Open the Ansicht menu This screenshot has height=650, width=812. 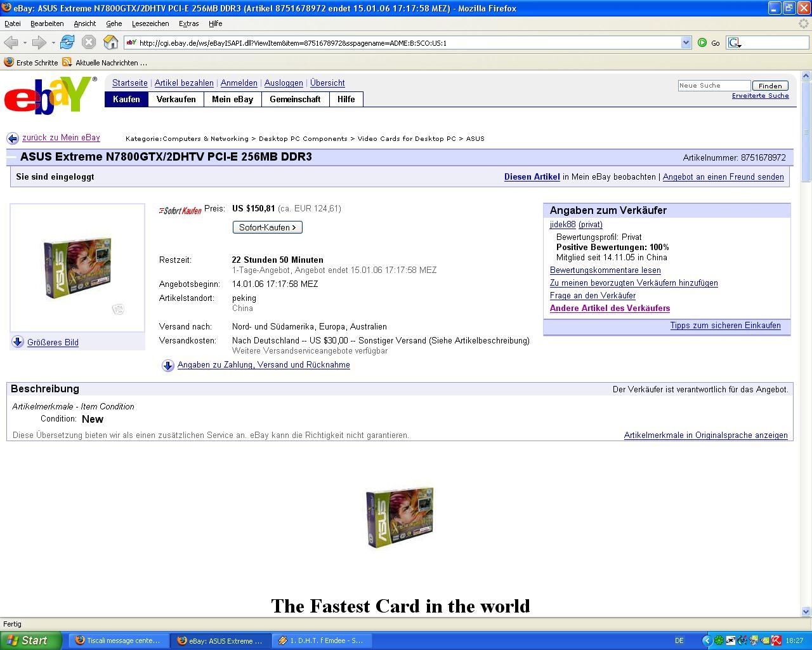(x=85, y=23)
